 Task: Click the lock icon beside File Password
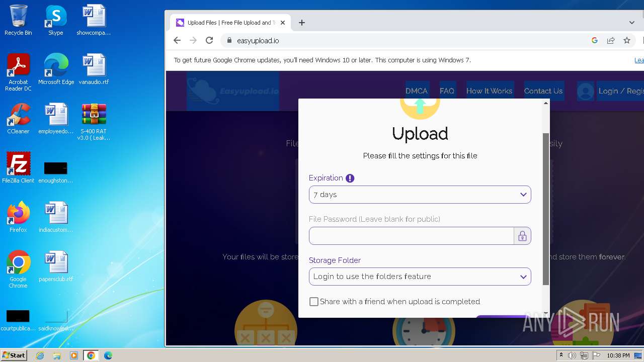(522, 236)
